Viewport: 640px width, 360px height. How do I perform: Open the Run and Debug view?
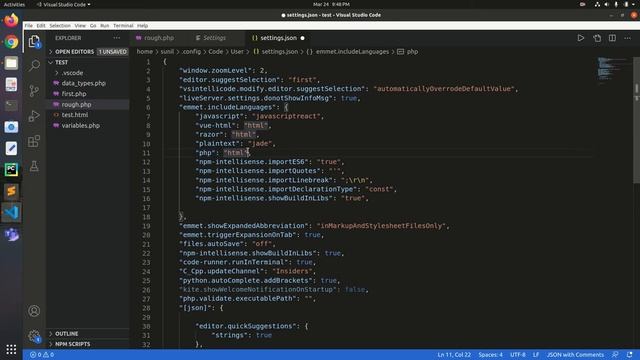(x=34, y=116)
